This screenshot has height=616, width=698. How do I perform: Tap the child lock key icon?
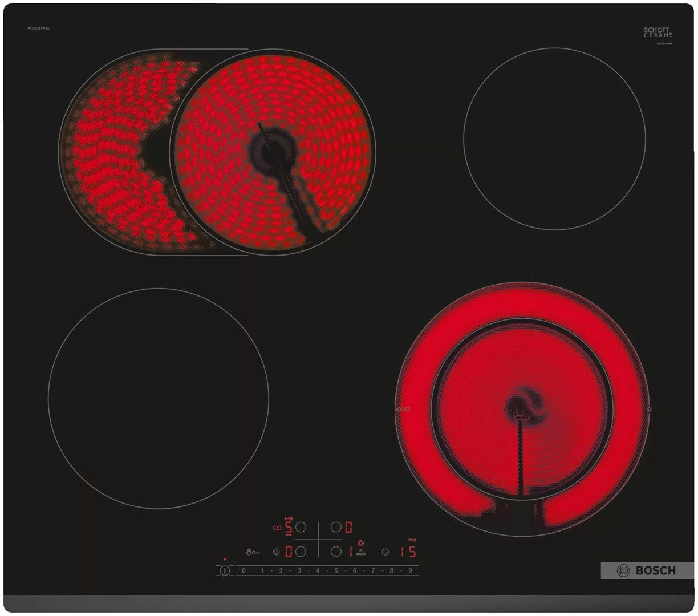(x=252, y=552)
